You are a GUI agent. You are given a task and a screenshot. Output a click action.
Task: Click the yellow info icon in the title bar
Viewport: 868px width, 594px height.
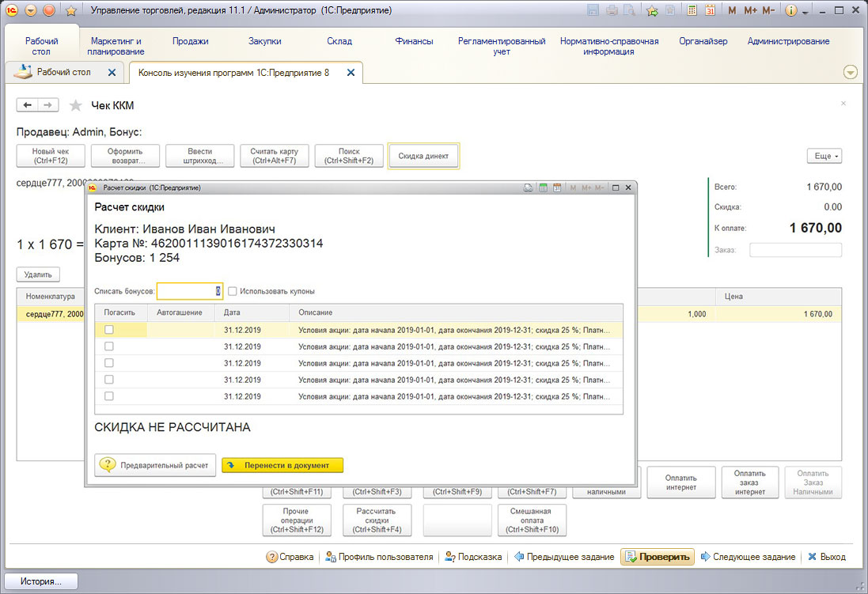[x=791, y=11]
